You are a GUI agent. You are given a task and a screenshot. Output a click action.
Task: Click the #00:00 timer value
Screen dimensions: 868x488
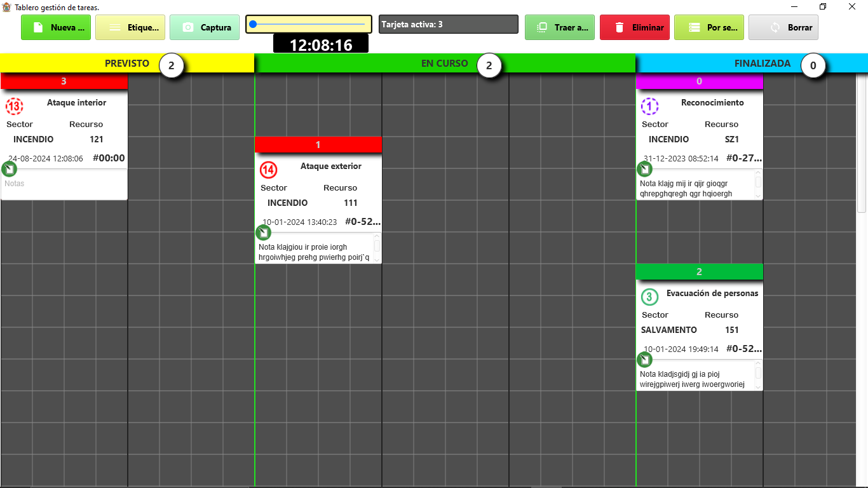[x=109, y=158]
